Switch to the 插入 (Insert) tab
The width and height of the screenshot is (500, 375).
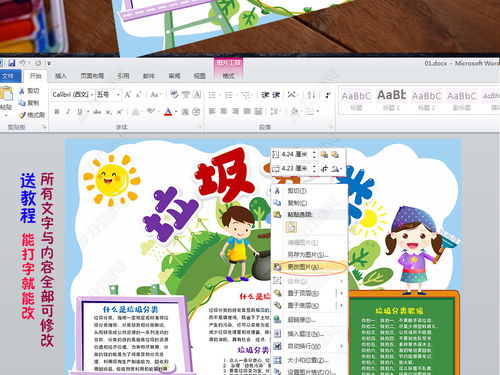(x=60, y=76)
